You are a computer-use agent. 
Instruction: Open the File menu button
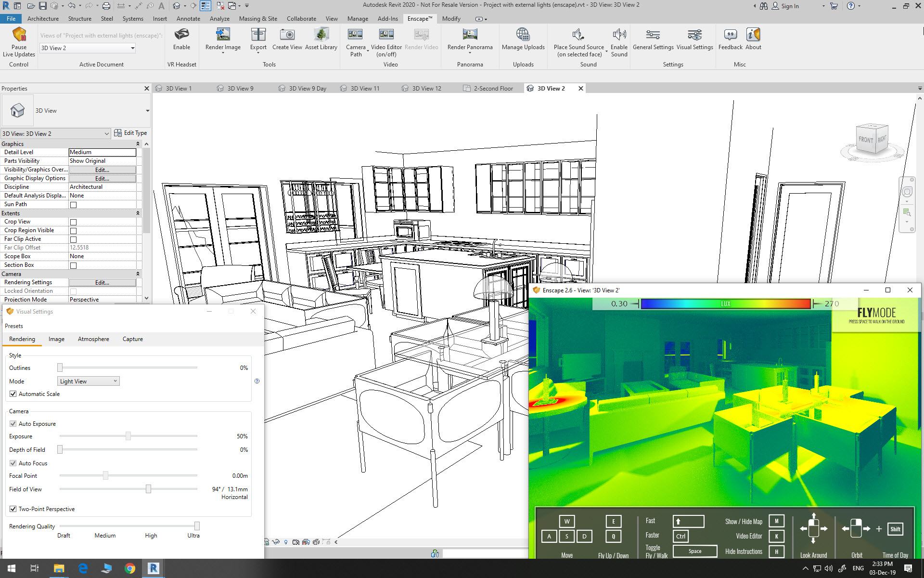tap(11, 19)
